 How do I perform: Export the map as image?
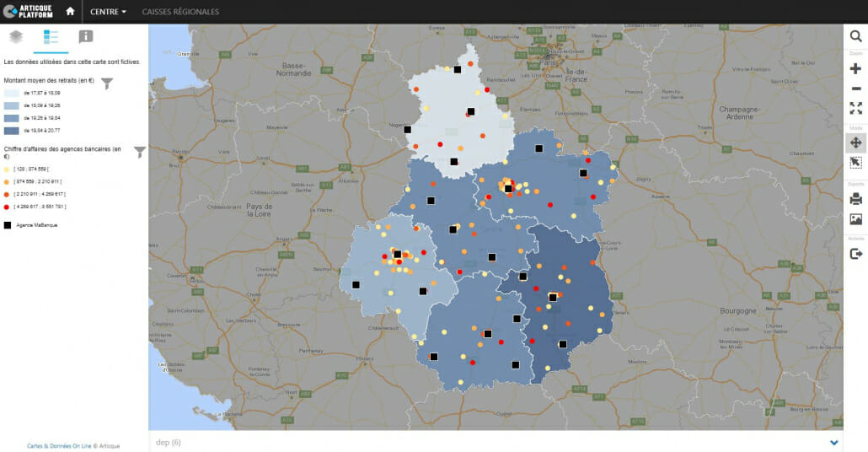856,219
